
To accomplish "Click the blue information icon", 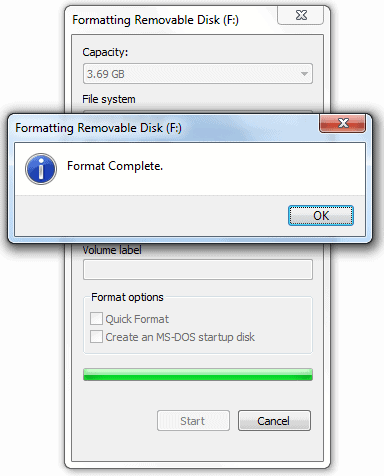I will [41, 169].
